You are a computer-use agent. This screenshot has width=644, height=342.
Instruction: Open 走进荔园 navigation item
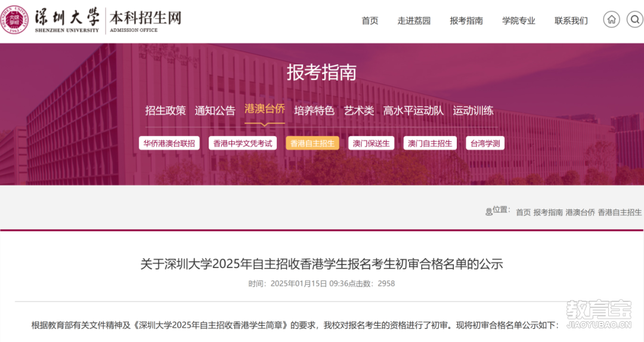click(x=414, y=20)
